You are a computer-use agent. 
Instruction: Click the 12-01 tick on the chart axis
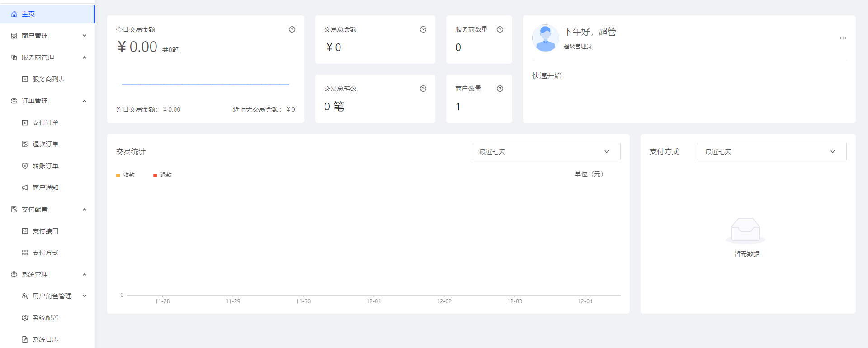click(x=374, y=301)
